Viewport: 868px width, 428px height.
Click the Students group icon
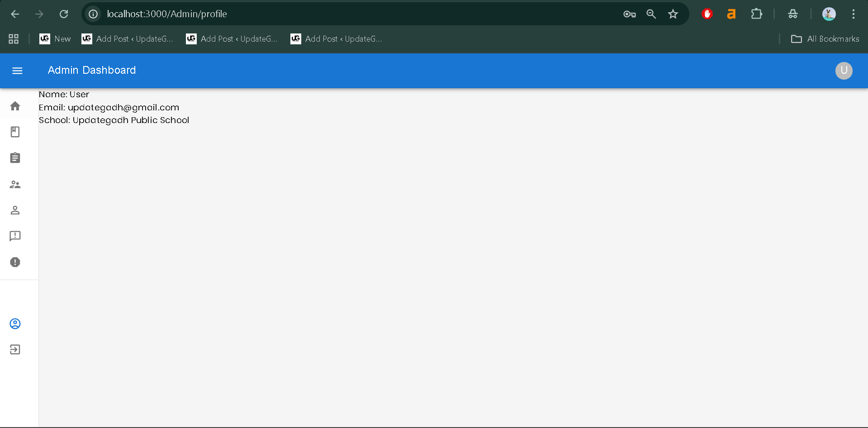click(x=15, y=184)
